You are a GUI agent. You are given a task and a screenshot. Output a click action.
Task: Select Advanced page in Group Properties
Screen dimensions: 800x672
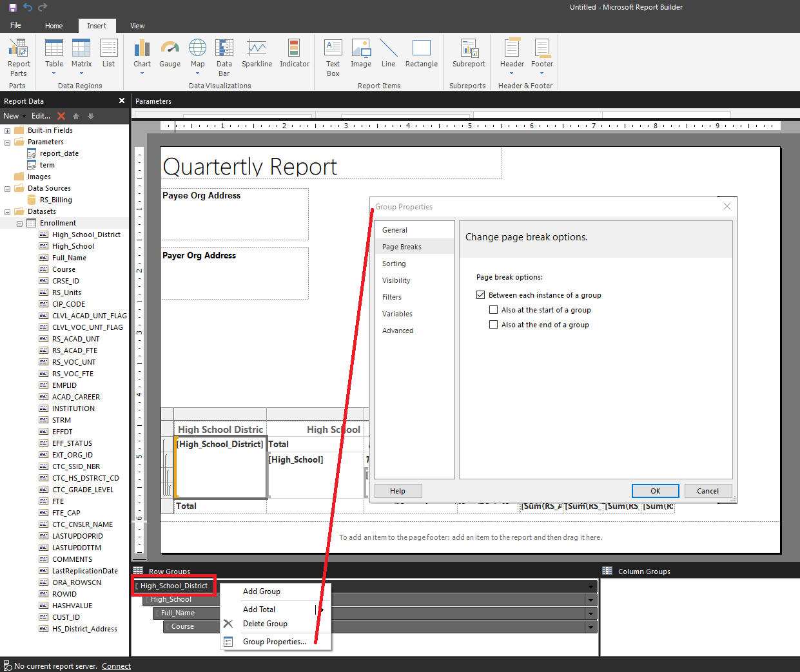pyautogui.click(x=415, y=331)
